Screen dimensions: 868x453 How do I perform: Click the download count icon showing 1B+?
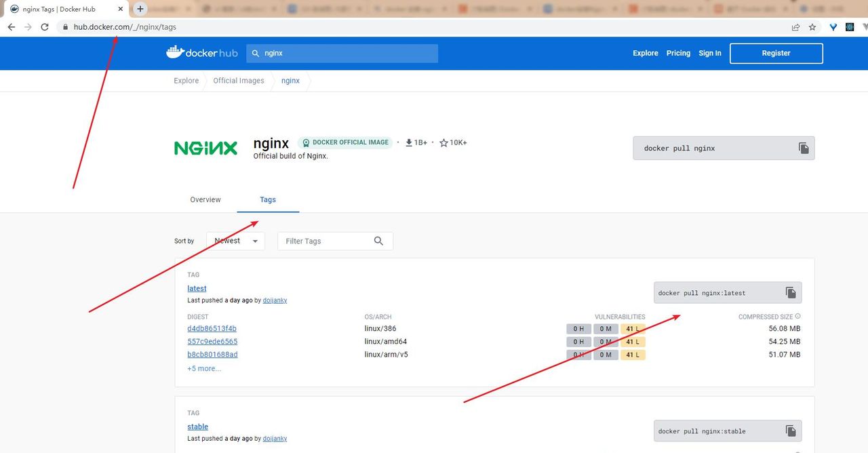tap(408, 142)
